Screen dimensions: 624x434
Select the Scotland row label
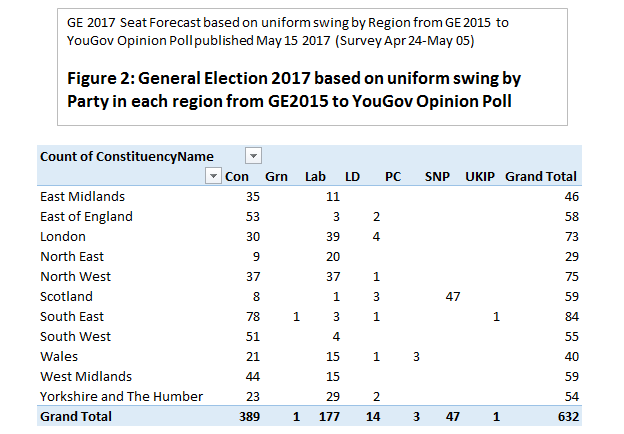click(67, 296)
